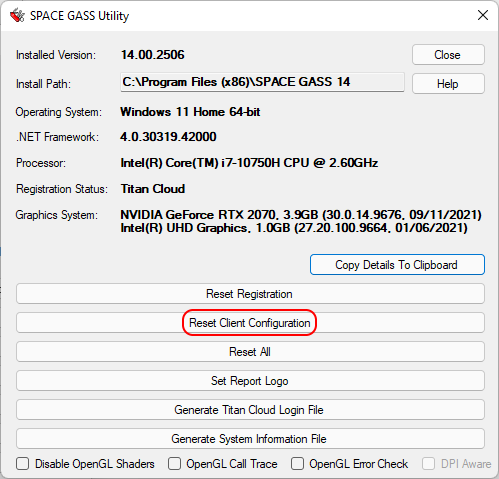Click the Install Path text field
Image resolution: width=499 pixels, height=479 pixels.
pos(262,82)
